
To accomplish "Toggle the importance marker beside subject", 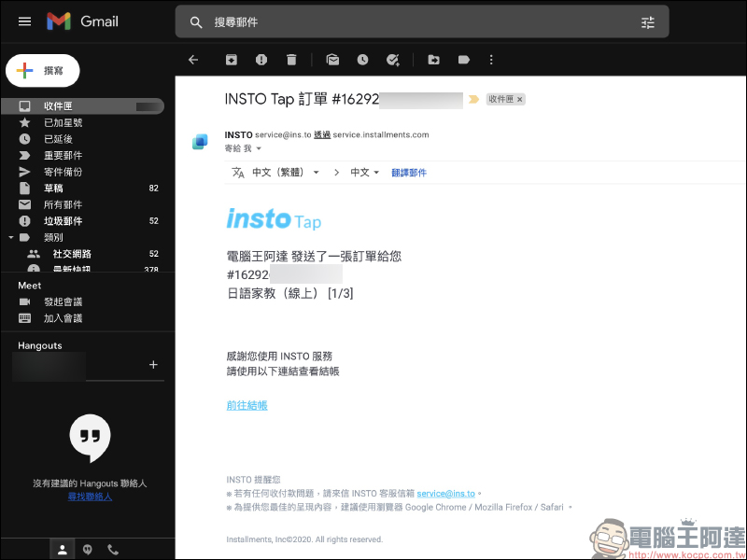I will point(473,99).
